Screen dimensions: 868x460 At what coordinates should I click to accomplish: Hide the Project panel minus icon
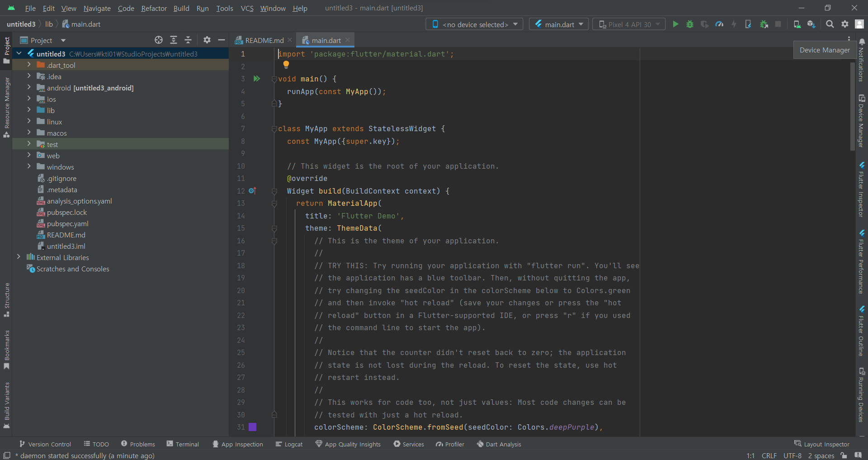(222, 40)
